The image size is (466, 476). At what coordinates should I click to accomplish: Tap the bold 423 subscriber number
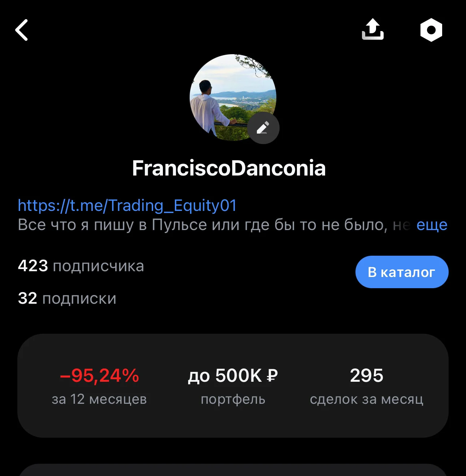pos(33,266)
